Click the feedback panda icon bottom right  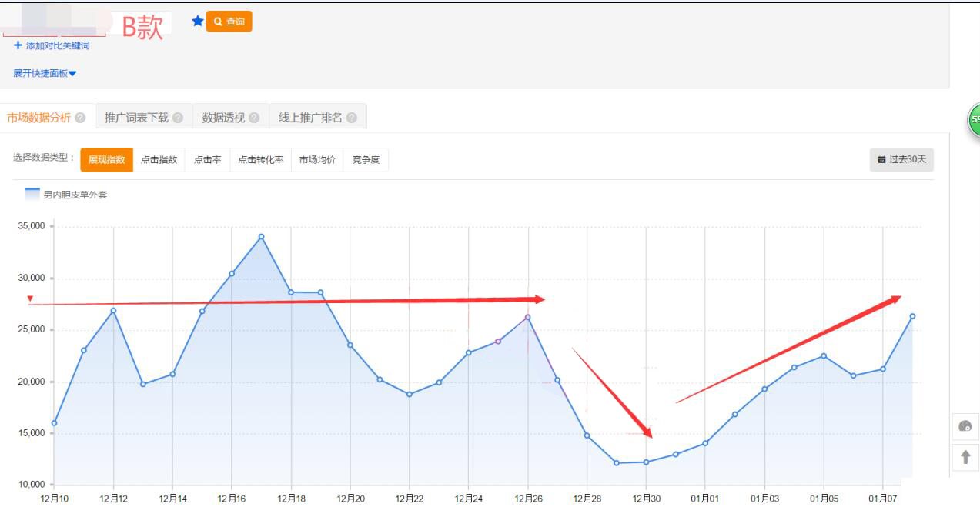click(965, 427)
